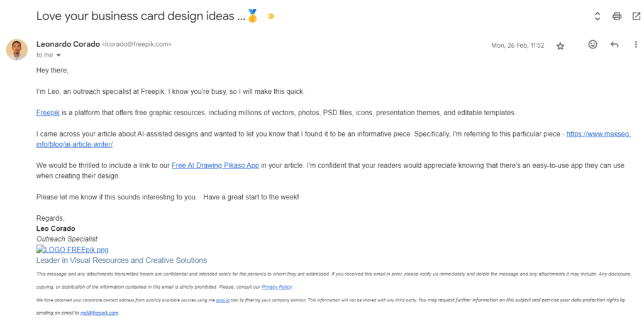
Task: Show recipient details dropdown next to 'to me'
Action: [58, 55]
